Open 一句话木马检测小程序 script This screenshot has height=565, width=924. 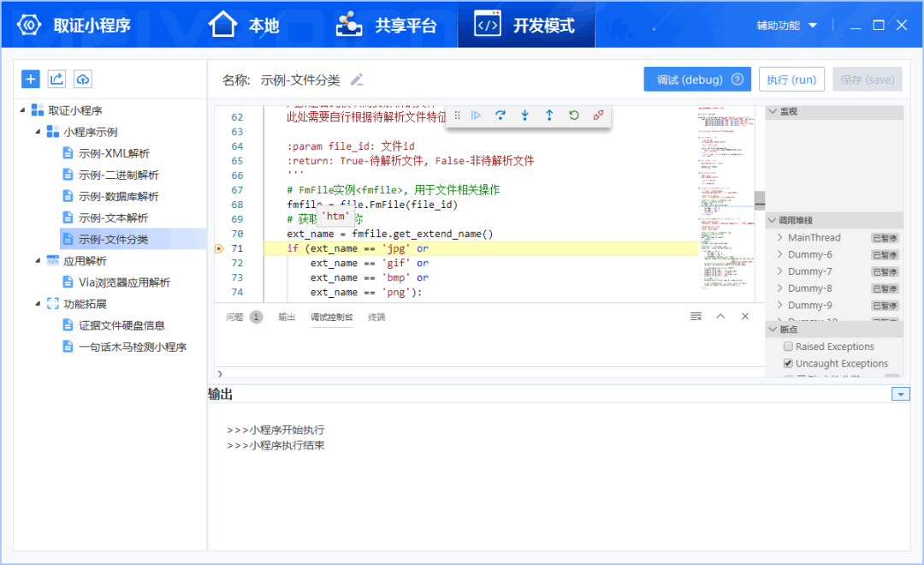pyautogui.click(x=133, y=347)
